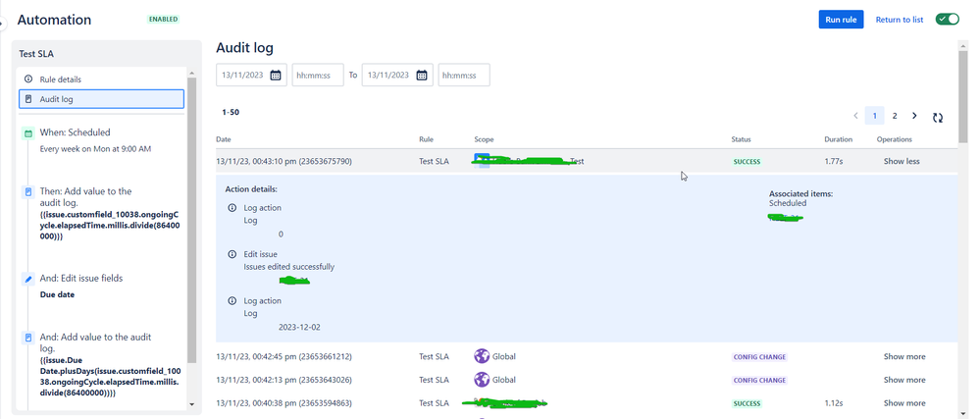Click SUCCESS status of 00:43:10 entry
Viewport: 980px width, 419px height.
tap(747, 161)
